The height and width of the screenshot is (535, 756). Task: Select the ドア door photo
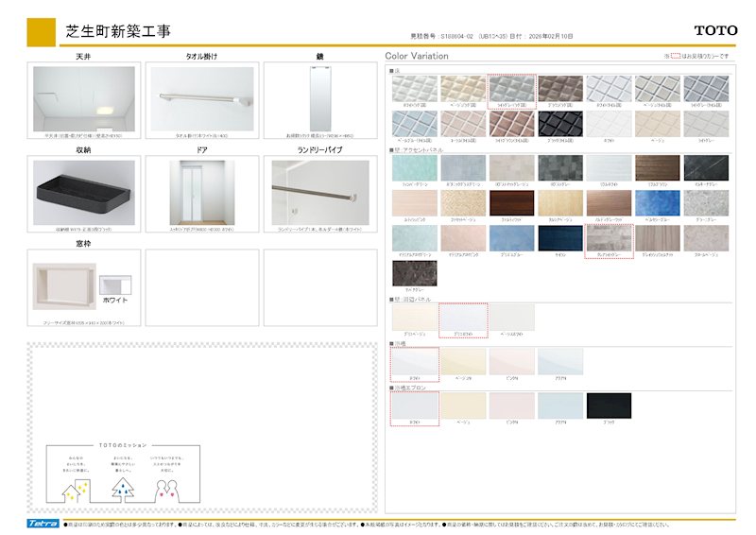tap(201, 191)
